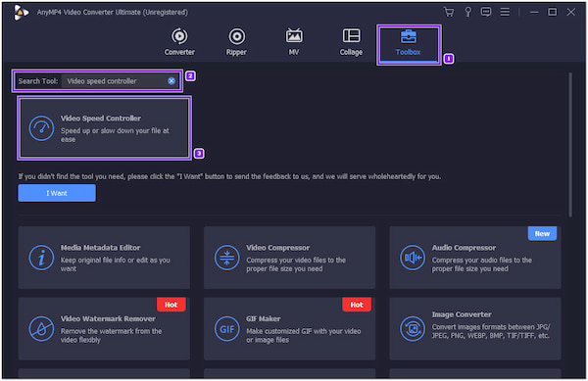Click the "Search Tool:" label
588x381 pixels.
coord(38,81)
